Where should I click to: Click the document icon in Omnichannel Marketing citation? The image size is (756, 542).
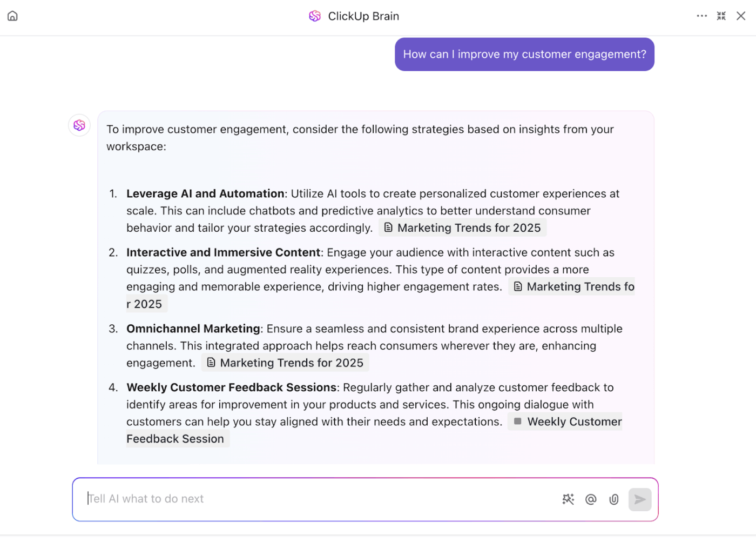tap(211, 363)
